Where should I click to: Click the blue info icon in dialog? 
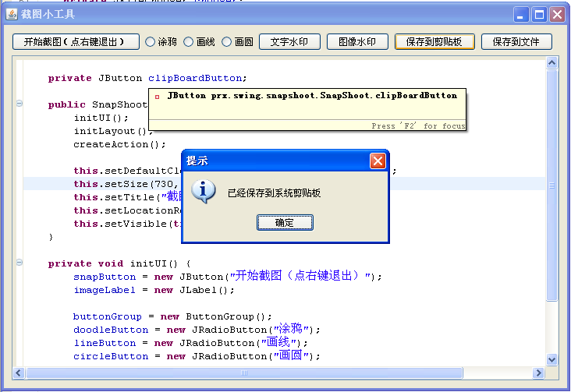(203, 191)
